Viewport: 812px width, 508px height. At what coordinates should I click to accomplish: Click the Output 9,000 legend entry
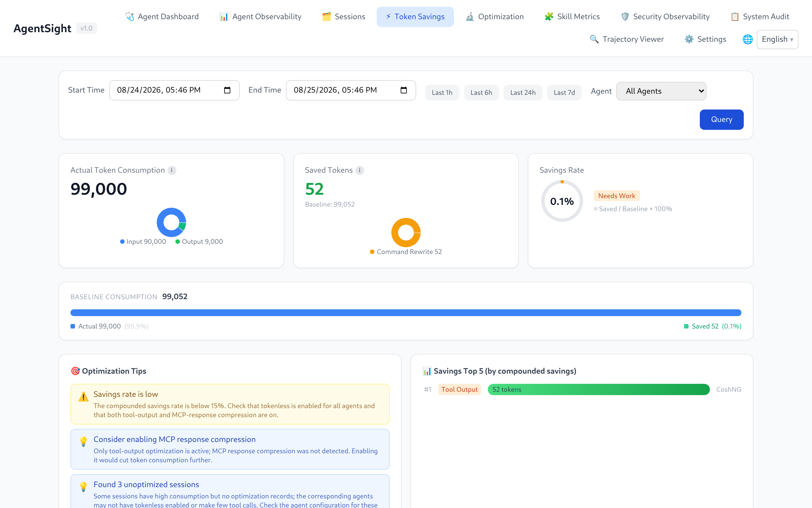[199, 242]
